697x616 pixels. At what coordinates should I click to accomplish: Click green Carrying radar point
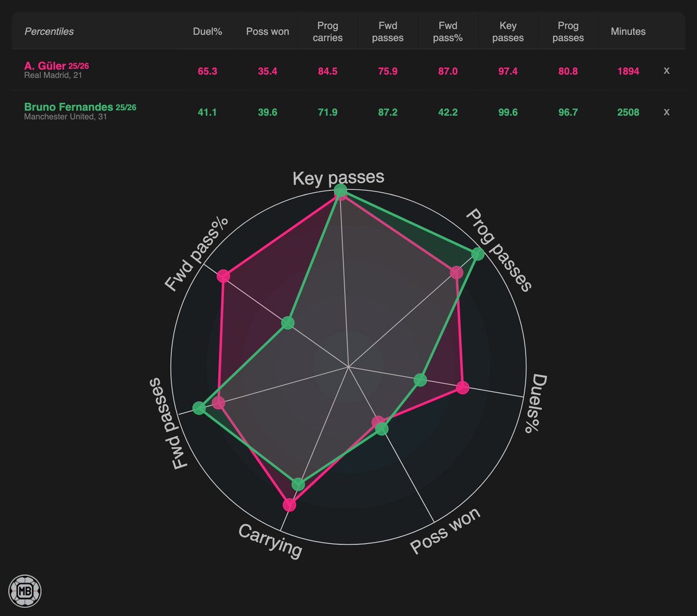point(298,484)
